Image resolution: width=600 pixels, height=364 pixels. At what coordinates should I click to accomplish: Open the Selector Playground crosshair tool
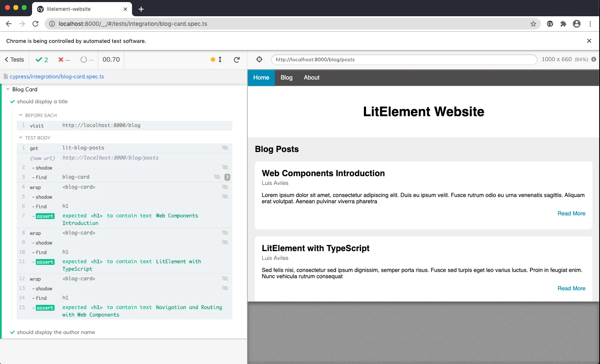(259, 59)
